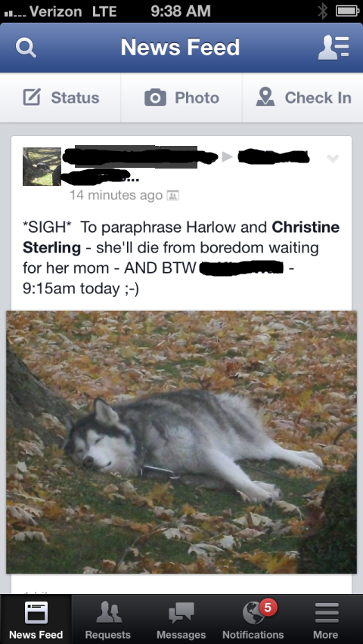Tap the poster's profile picture thumbnail
Image resolution: width=363 pixels, height=644 pixels.
tap(42, 166)
